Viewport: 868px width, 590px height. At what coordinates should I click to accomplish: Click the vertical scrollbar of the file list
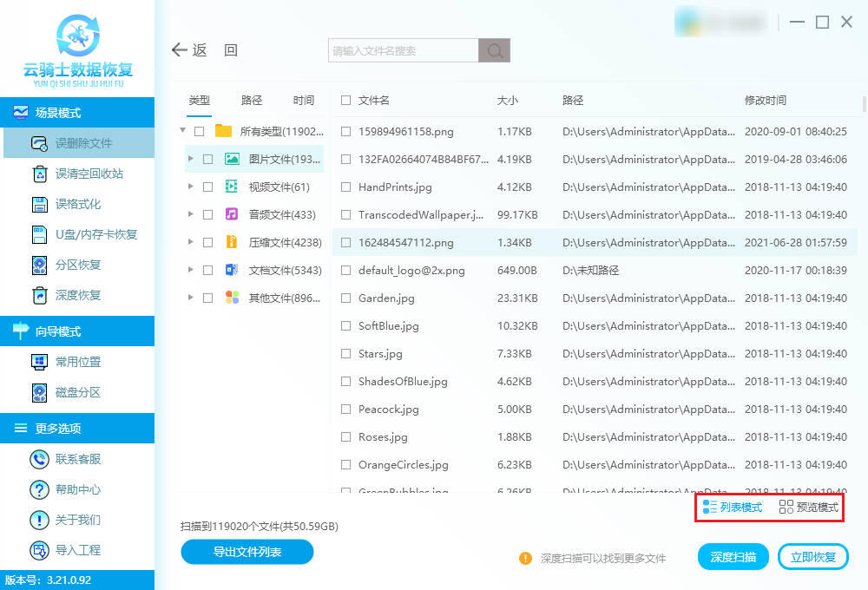[865, 103]
